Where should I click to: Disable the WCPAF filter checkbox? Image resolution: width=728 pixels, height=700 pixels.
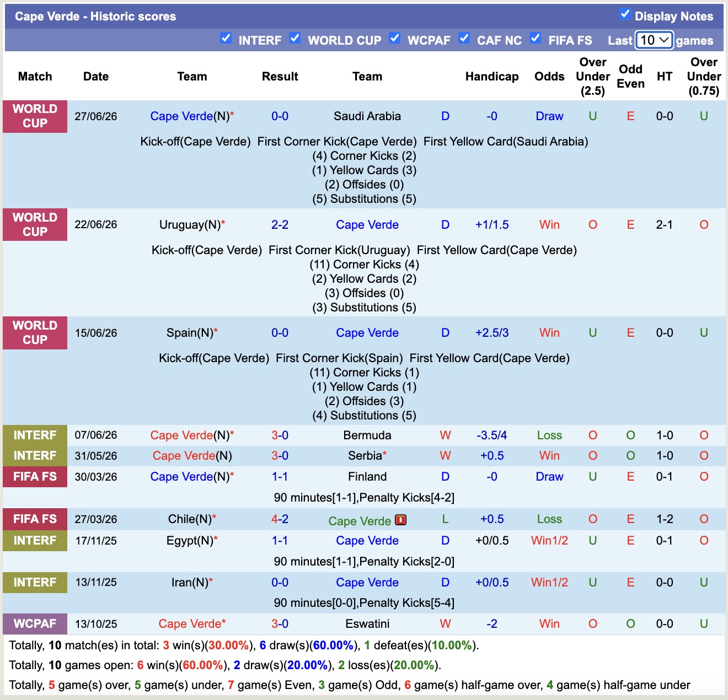point(395,38)
